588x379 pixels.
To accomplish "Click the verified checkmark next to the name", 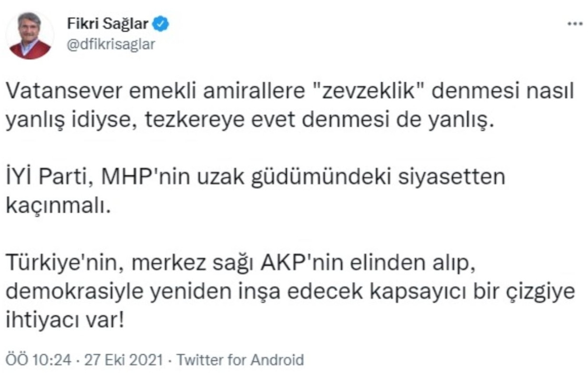I will coord(160,23).
